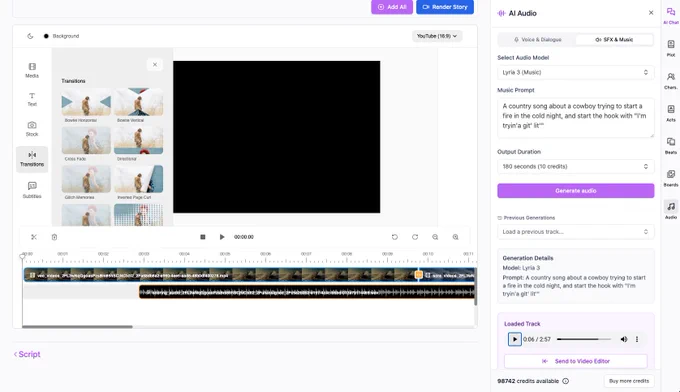Play the timeline preview
680x392 pixels.
[222, 237]
